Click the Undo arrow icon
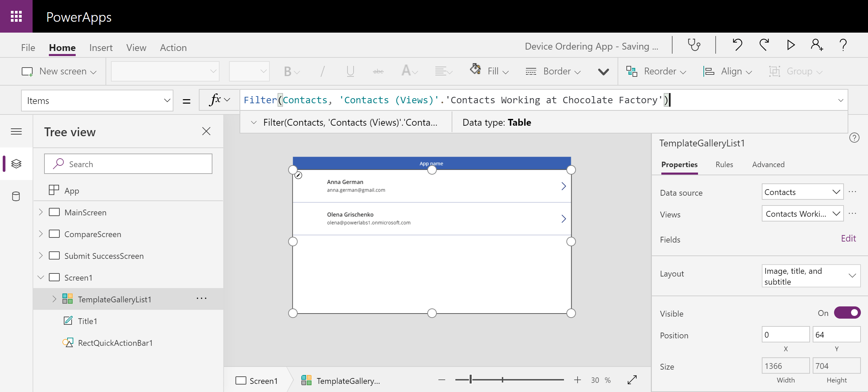The height and width of the screenshot is (392, 868). pos(737,45)
